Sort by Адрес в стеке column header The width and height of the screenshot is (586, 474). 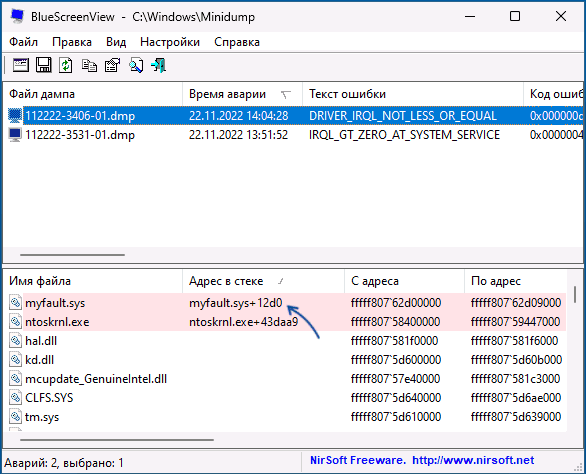(x=263, y=281)
